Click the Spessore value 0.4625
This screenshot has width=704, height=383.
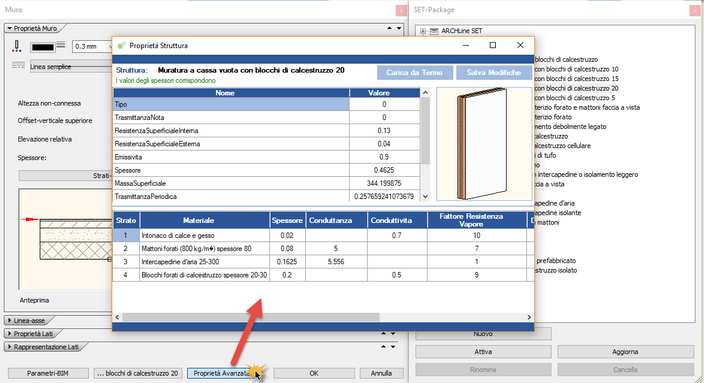(x=384, y=170)
